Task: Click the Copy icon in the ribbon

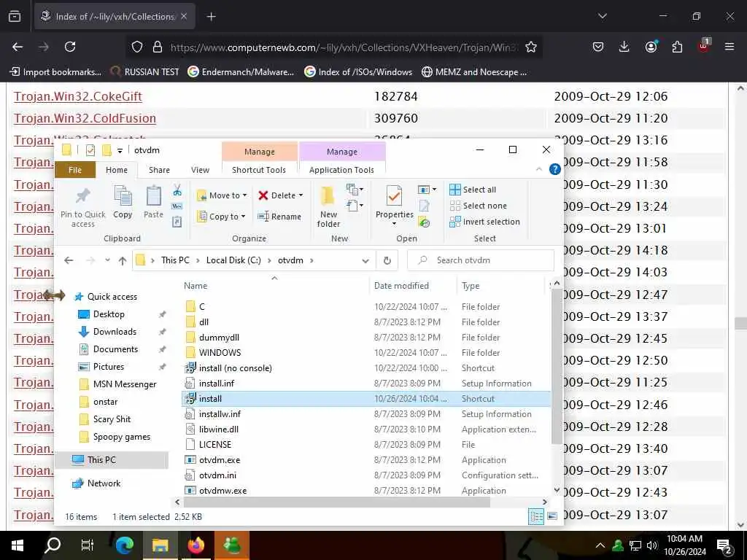Action: (123, 202)
